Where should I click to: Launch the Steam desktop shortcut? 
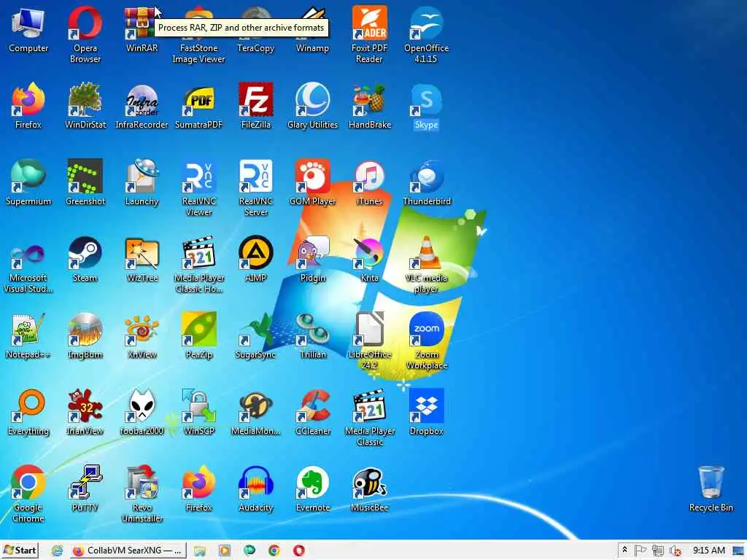(85, 259)
